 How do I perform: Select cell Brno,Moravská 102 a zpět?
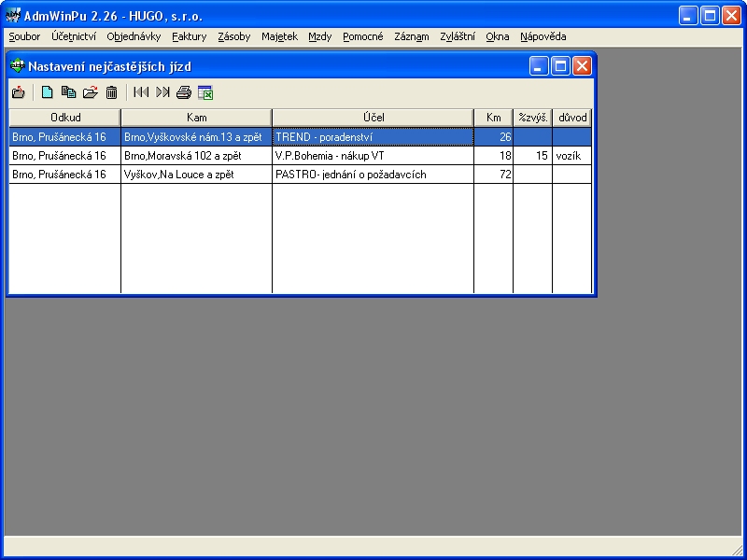coord(196,156)
